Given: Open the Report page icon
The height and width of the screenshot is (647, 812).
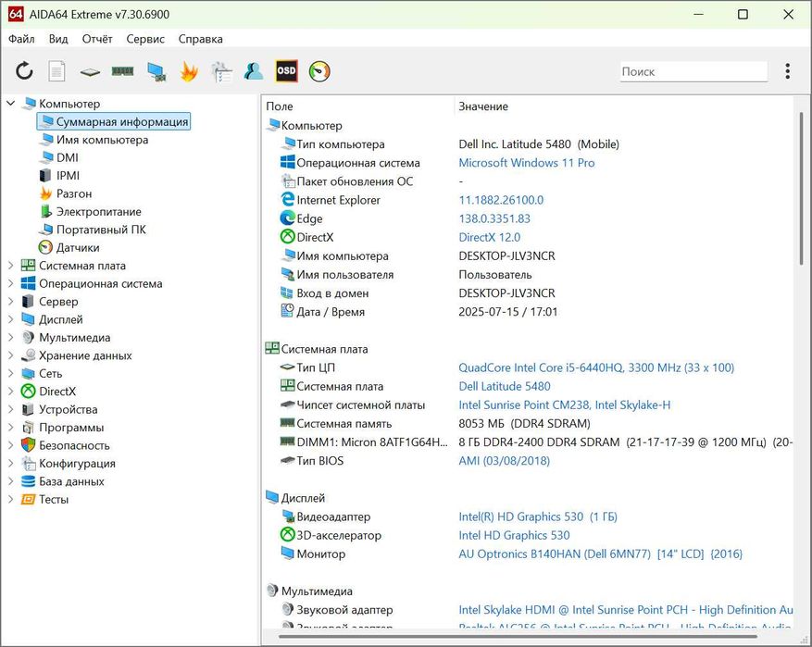Looking at the screenshot, I should [57, 71].
